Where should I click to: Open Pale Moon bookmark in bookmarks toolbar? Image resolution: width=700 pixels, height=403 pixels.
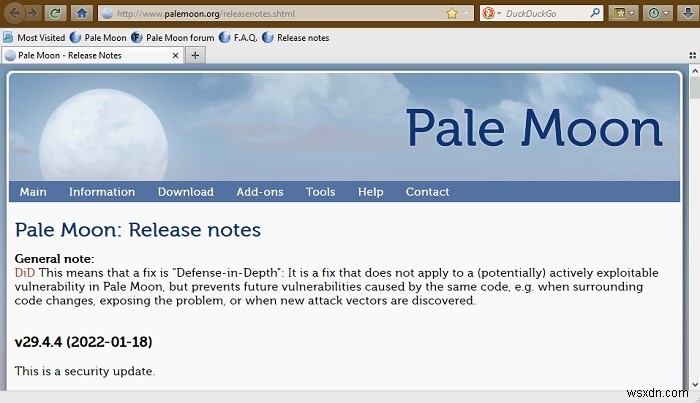[x=98, y=38]
